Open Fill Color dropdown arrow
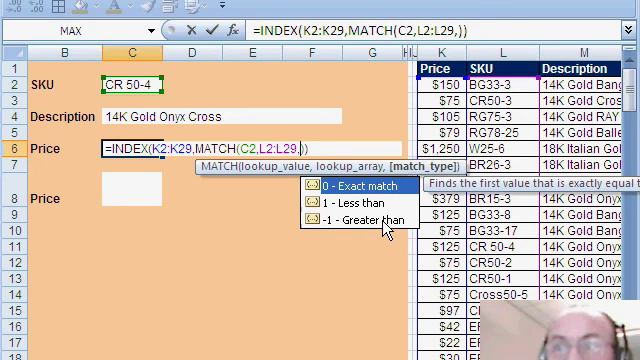Image resolution: width=640 pixels, height=360 pixels. [x=97, y=6]
